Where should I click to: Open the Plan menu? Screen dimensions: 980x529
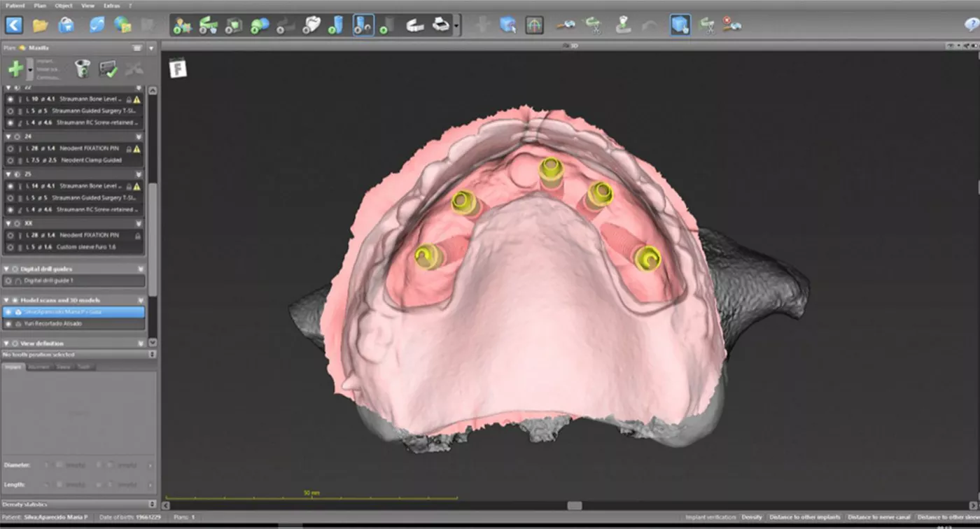click(x=41, y=6)
